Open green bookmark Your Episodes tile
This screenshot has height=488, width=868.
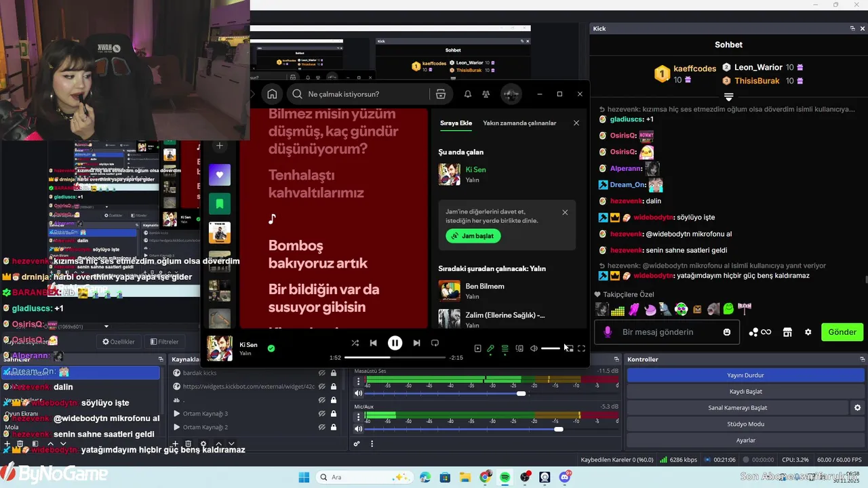tap(220, 203)
